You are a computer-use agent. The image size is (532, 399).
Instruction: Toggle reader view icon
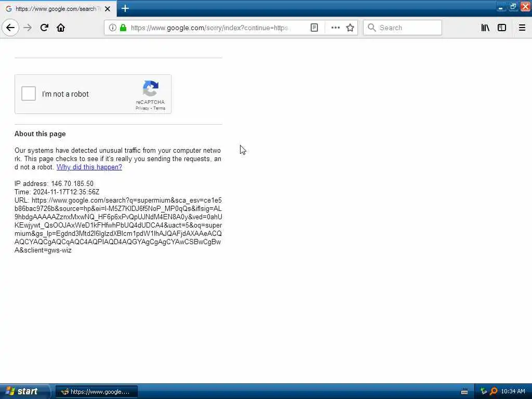pyautogui.click(x=314, y=28)
